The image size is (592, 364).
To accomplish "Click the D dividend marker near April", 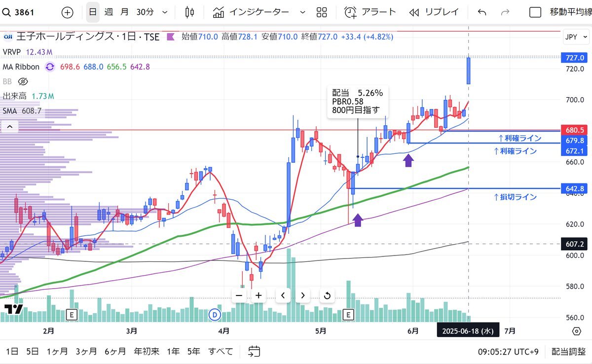I will pos(215,314).
